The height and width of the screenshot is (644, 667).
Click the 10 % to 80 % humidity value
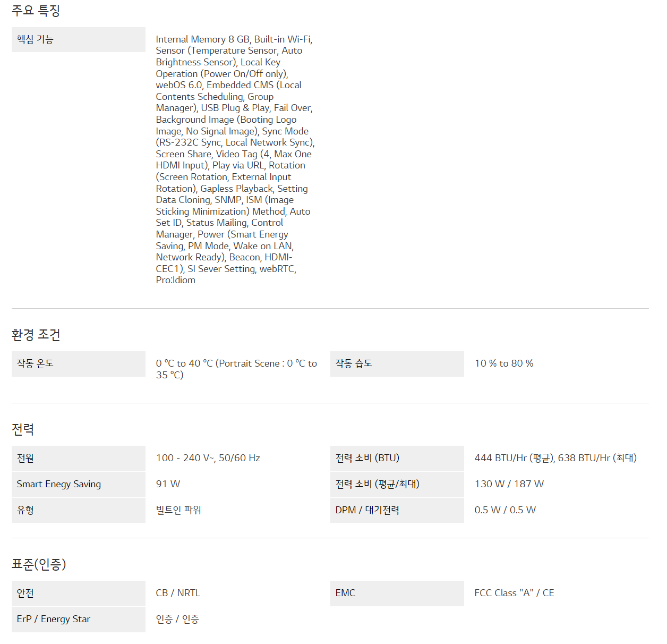pyautogui.click(x=503, y=363)
